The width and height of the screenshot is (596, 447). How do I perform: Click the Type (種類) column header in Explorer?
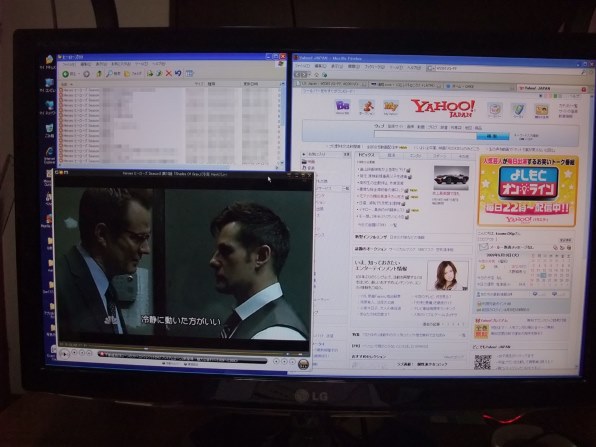(223, 84)
